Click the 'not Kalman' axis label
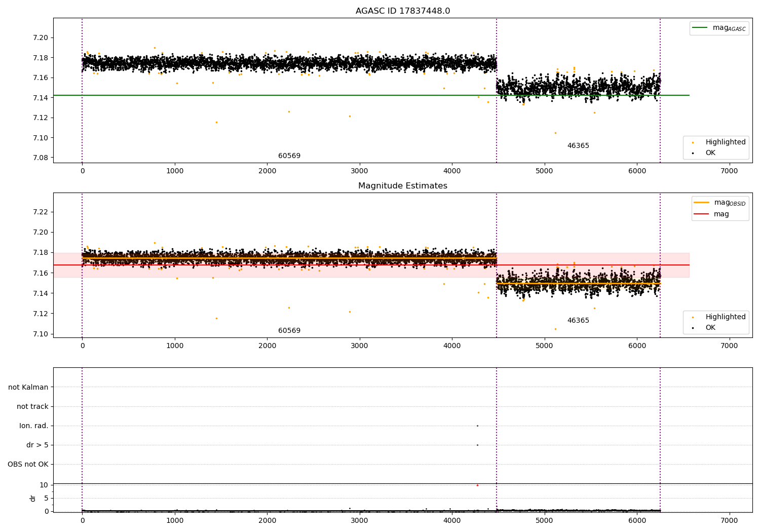760x532 pixels. click(28, 387)
